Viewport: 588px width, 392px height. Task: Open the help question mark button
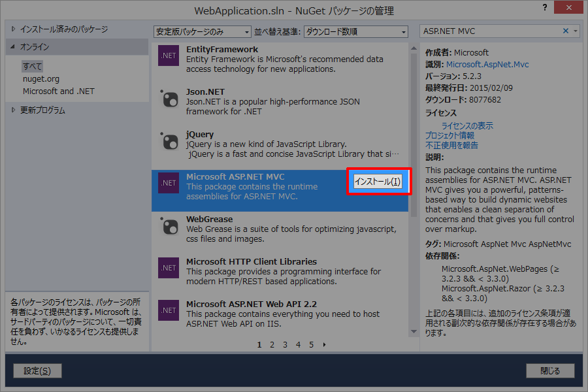point(544,7)
